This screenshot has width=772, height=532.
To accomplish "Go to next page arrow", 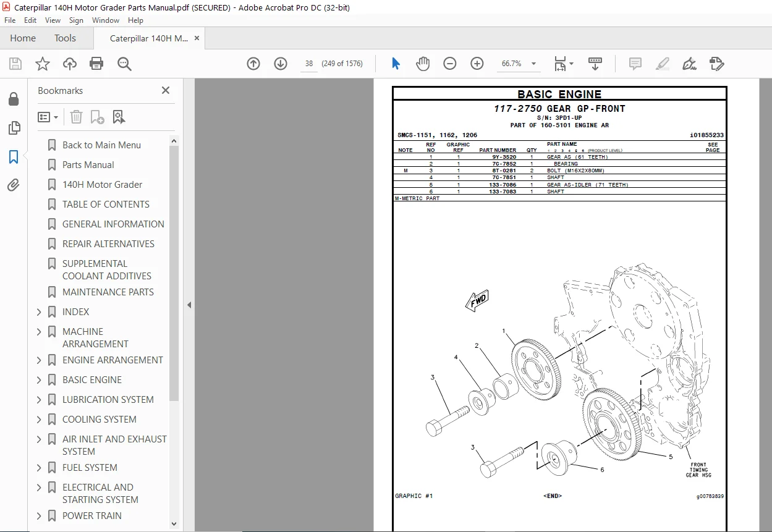I will (281, 64).
